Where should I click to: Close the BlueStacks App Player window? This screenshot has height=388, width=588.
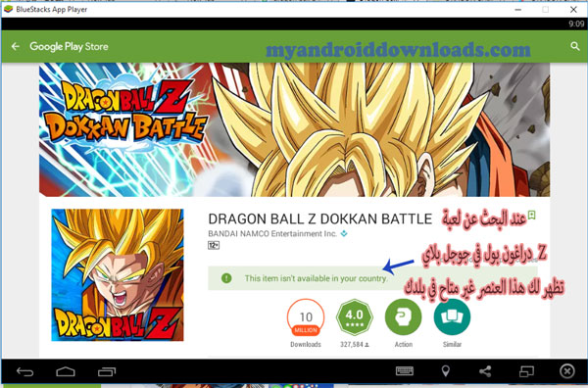pyautogui.click(x=573, y=10)
